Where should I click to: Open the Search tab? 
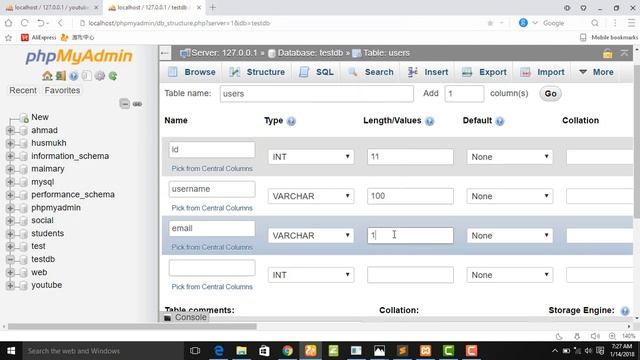[x=371, y=72]
